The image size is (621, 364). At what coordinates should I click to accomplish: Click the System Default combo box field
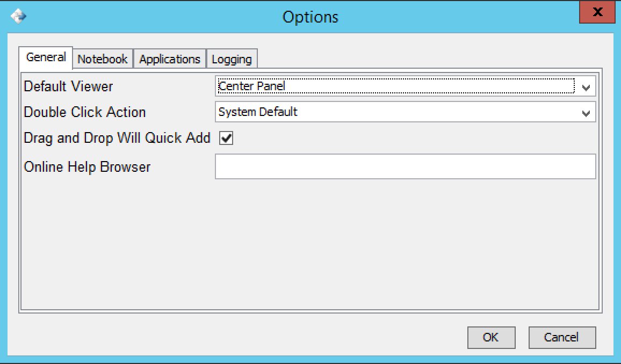pos(396,112)
